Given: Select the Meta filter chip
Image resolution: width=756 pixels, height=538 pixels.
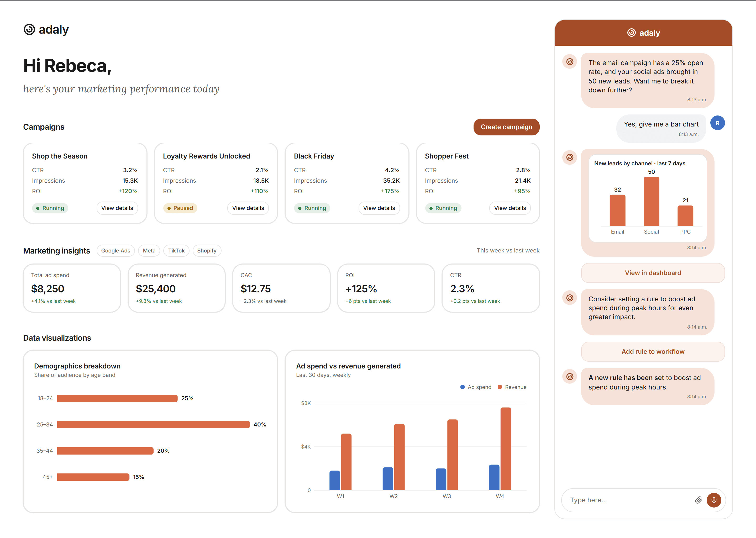Looking at the screenshot, I should pyautogui.click(x=149, y=250).
